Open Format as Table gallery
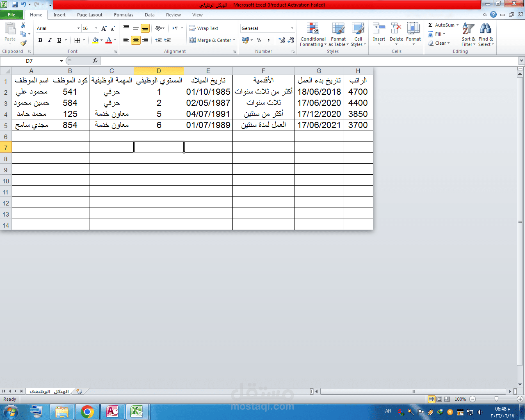This screenshot has width=525, height=420. coord(338,34)
